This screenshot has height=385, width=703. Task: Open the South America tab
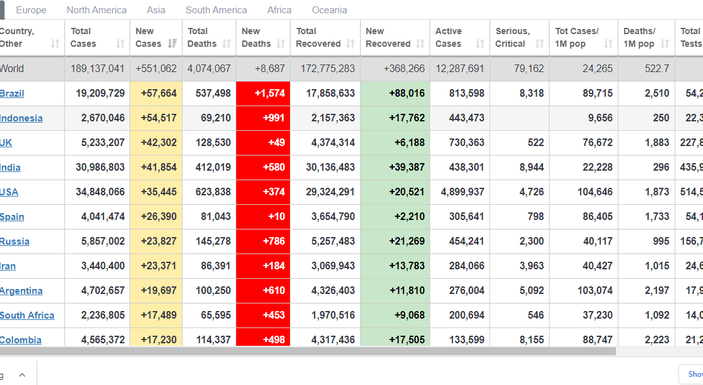coord(216,10)
